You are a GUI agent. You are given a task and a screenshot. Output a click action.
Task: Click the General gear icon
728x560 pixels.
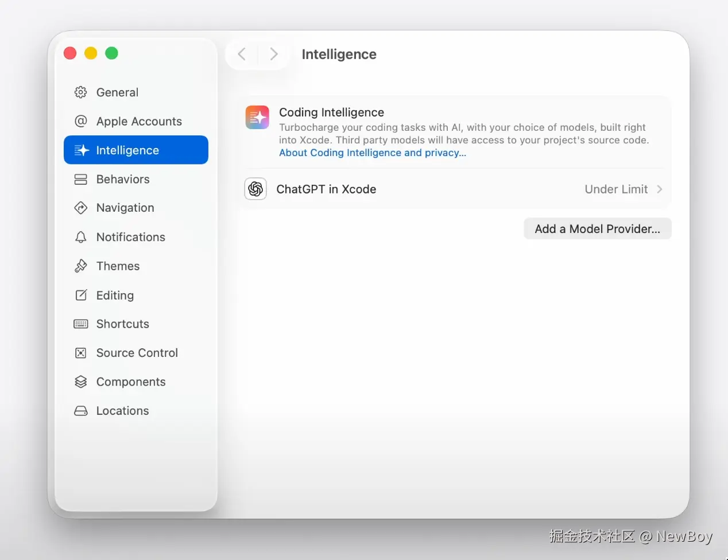(x=81, y=92)
